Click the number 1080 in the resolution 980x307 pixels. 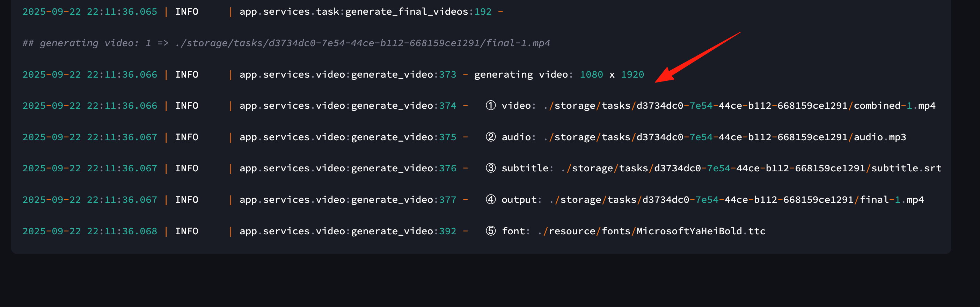click(591, 75)
